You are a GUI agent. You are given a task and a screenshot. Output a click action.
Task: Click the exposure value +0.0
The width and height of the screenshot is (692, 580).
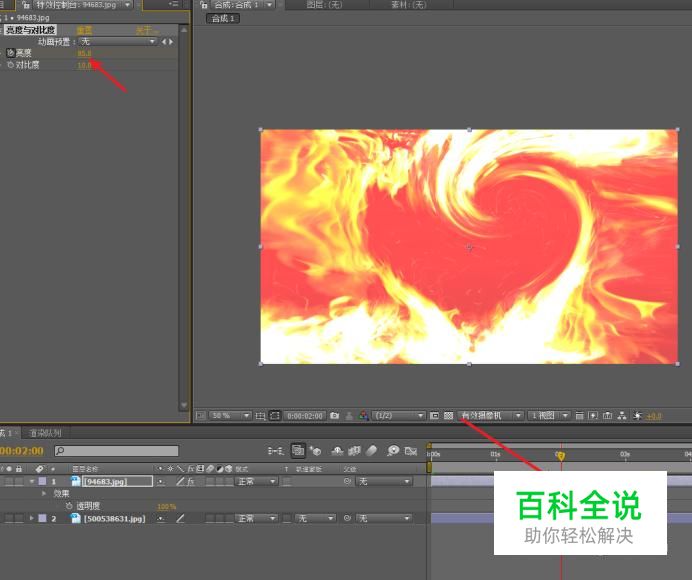coord(654,416)
